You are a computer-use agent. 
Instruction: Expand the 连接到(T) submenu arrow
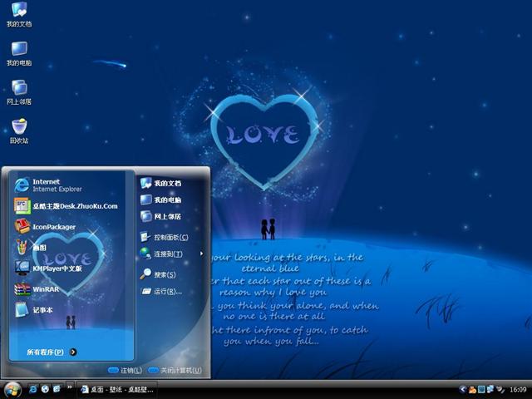(x=202, y=254)
